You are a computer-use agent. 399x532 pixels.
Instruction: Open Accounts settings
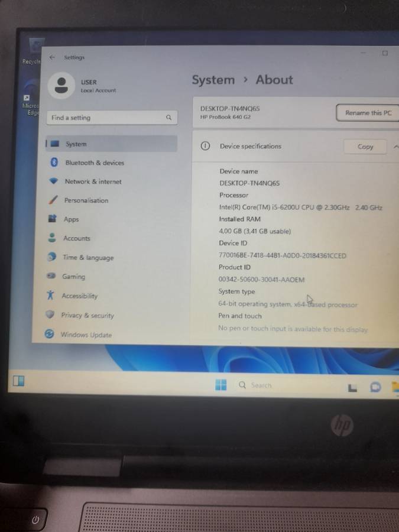coord(77,238)
